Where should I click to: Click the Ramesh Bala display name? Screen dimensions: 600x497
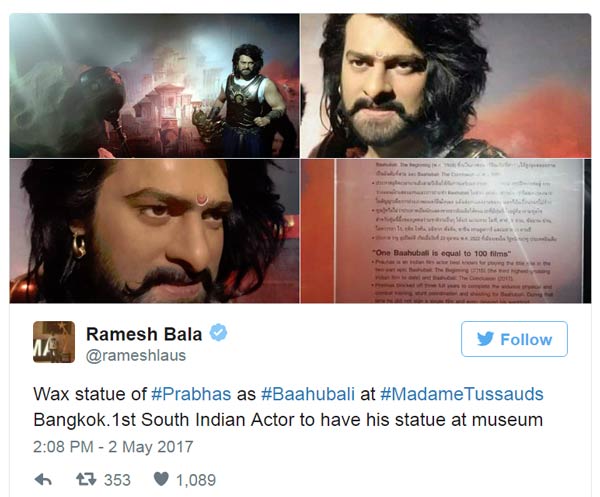[144, 334]
